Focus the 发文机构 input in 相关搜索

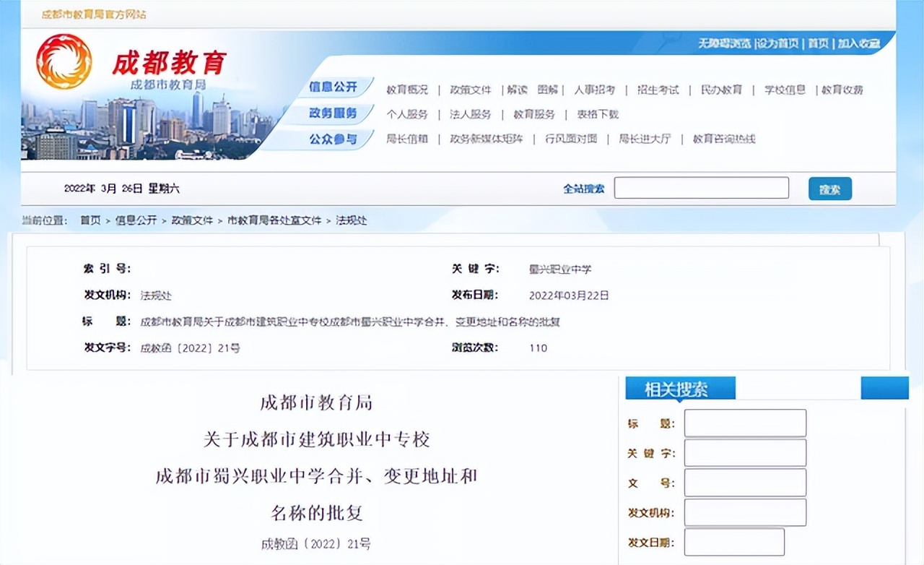(x=745, y=512)
